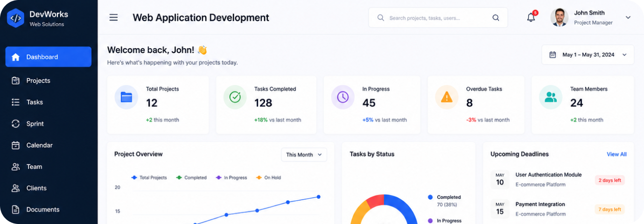Click the Dashboard home icon

pyautogui.click(x=15, y=57)
